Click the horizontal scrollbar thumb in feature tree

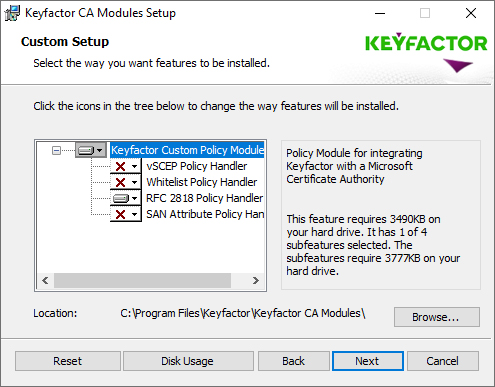point(142,280)
